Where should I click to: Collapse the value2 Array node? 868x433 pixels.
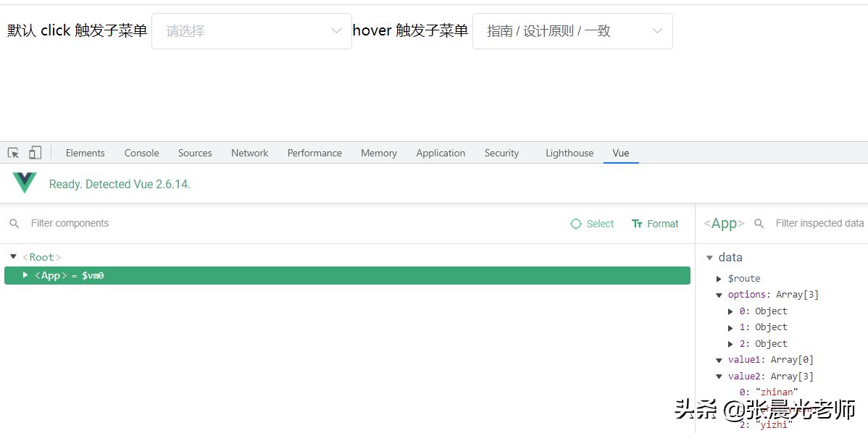click(x=719, y=376)
